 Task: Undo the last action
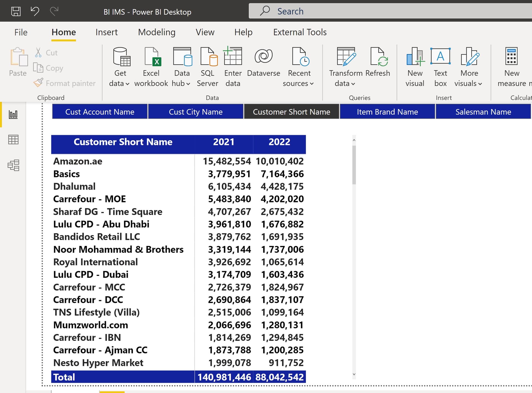coord(35,11)
